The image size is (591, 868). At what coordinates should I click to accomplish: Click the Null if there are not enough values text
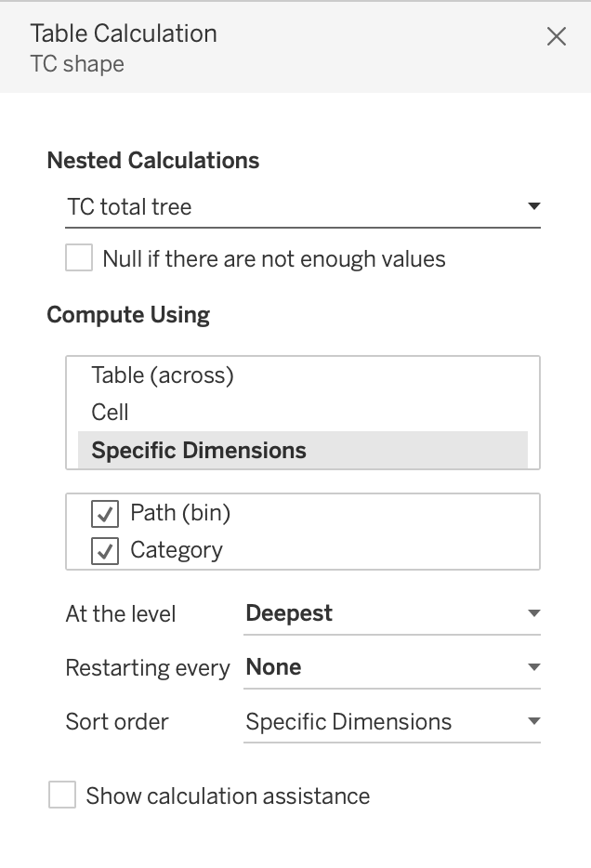click(274, 259)
